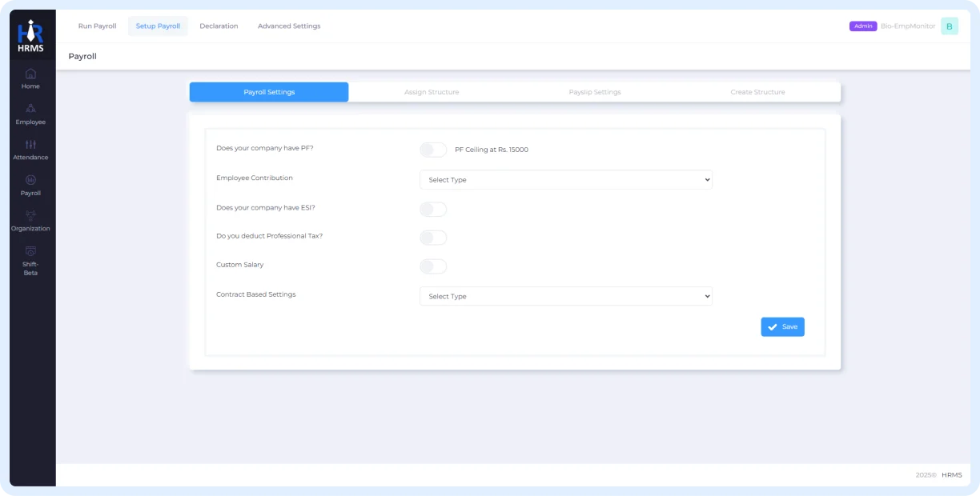Image resolution: width=980 pixels, height=496 pixels.
Task: Open Advanced Settings in the top menu
Action: pyautogui.click(x=289, y=26)
